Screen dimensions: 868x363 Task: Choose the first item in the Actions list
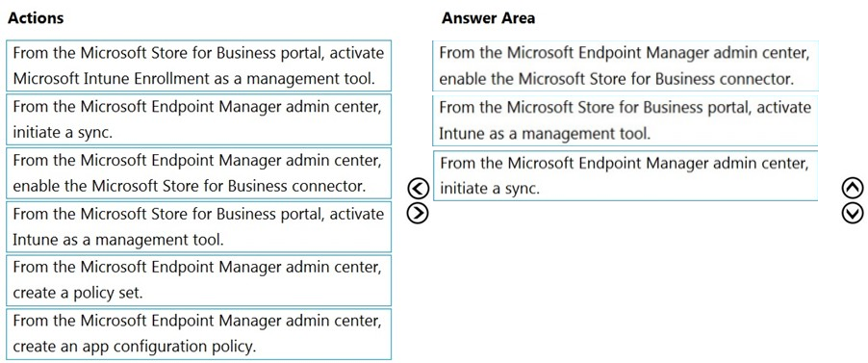[199, 65]
